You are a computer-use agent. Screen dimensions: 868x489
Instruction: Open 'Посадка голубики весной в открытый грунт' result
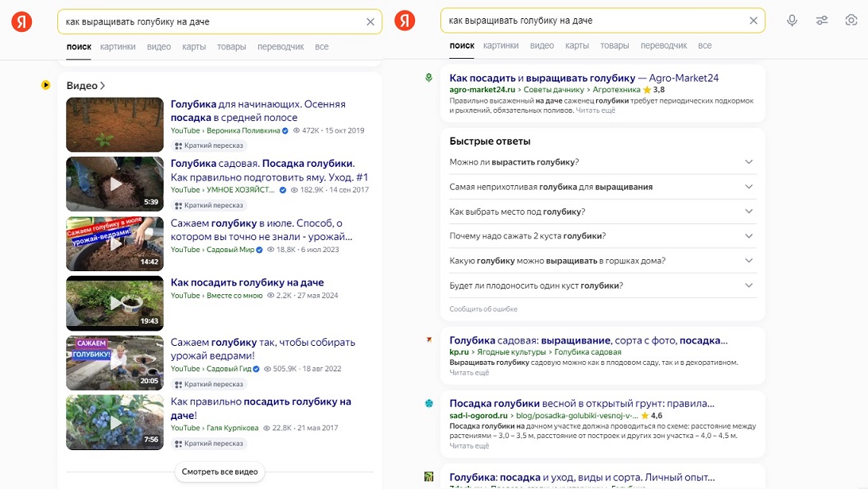click(x=581, y=403)
